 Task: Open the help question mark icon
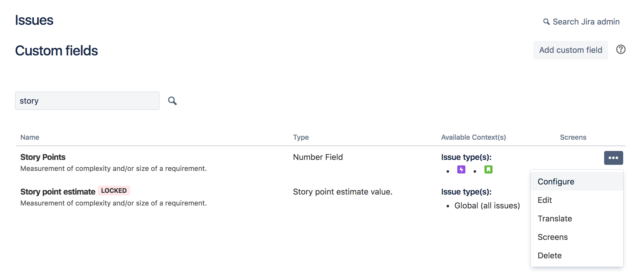click(x=621, y=50)
